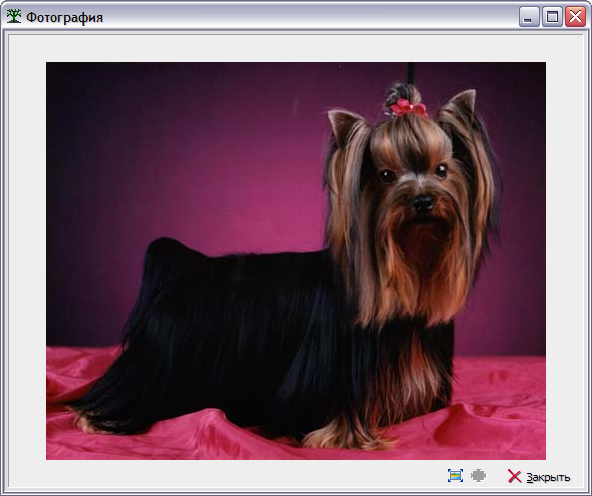592x496 pixels.
Task: Minimize the Фотография window
Action: (529, 17)
